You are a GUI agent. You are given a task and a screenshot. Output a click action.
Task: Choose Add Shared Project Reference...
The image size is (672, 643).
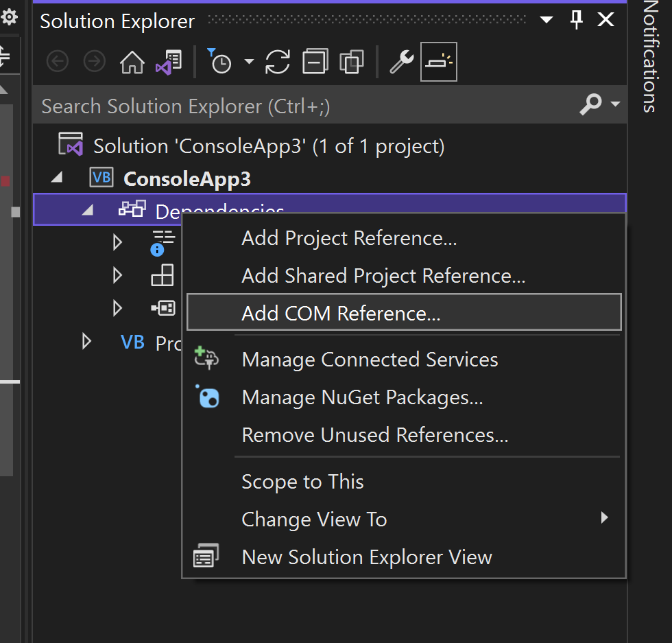coord(404,276)
